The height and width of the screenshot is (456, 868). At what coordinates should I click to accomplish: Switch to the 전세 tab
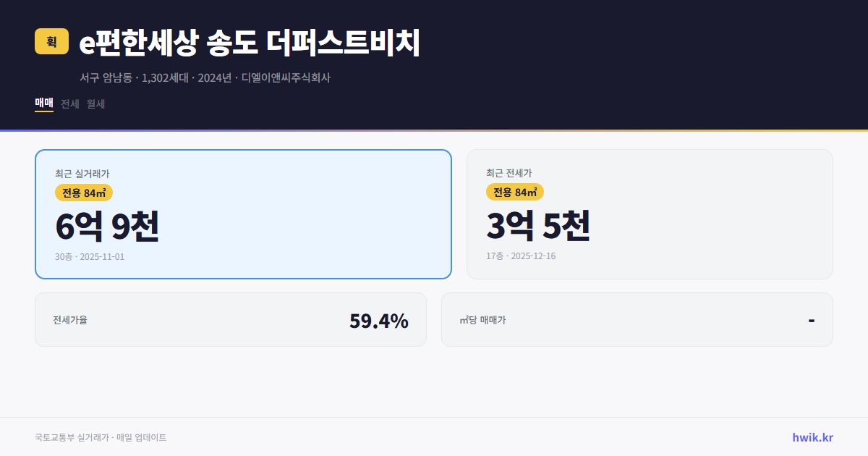[x=69, y=104]
